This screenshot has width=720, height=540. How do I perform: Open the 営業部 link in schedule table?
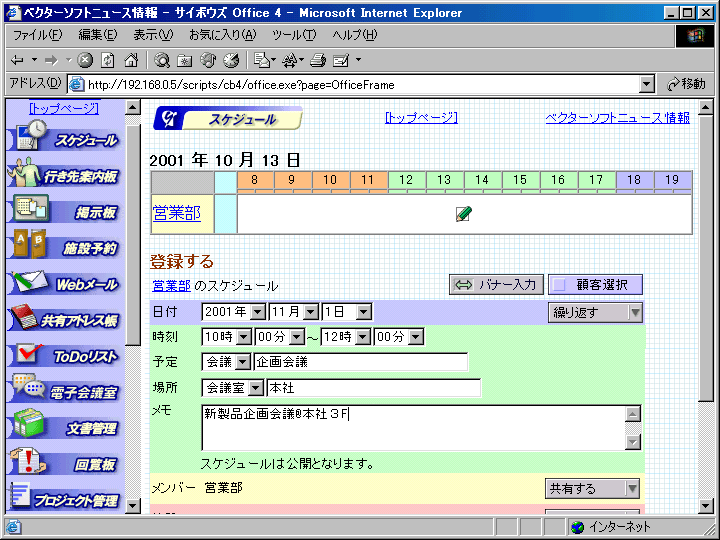(177, 214)
